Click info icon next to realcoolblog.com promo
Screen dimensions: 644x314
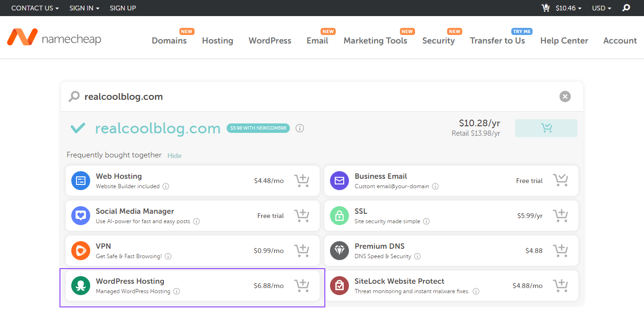pyautogui.click(x=299, y=128)
